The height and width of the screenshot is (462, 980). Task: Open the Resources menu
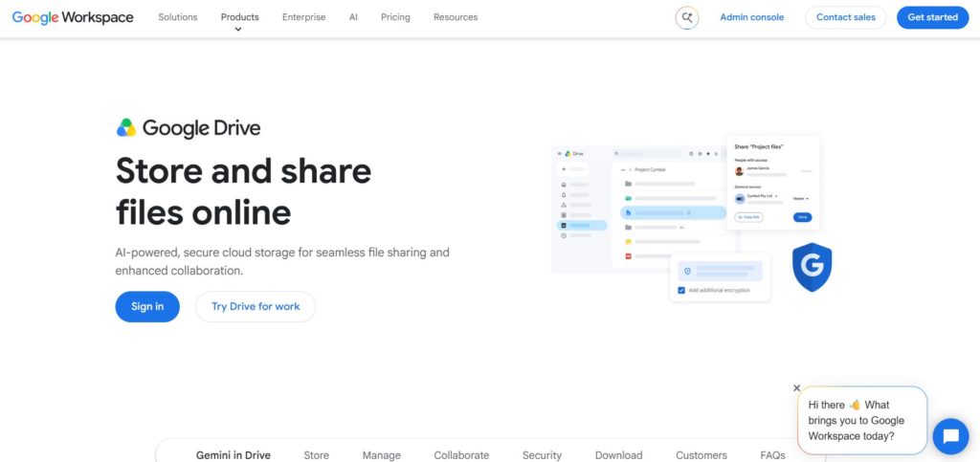pyautogui.click(x=456, y=17)
